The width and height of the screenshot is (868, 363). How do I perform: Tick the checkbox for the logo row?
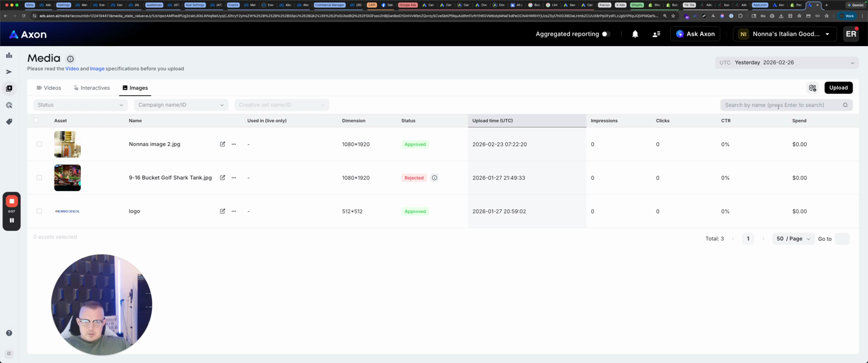(x=39, y=211)
